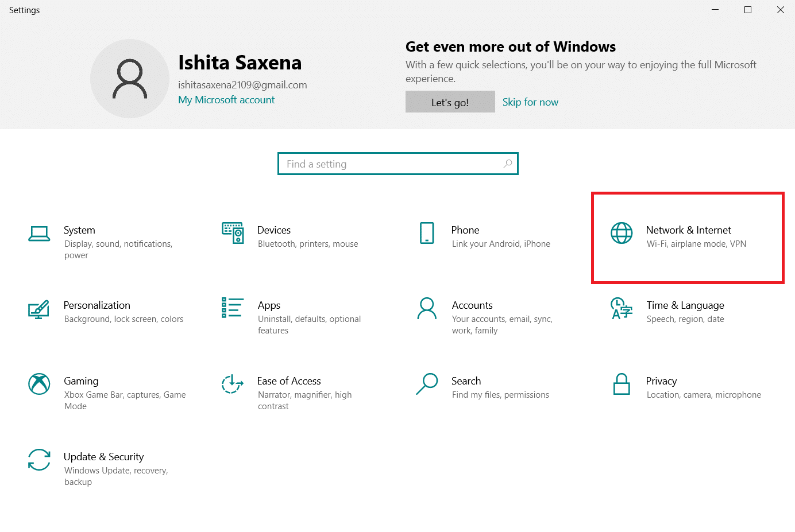Click the magnifier in Find a setting box
This screenshot has width=795, height=532.
[508, 164]
